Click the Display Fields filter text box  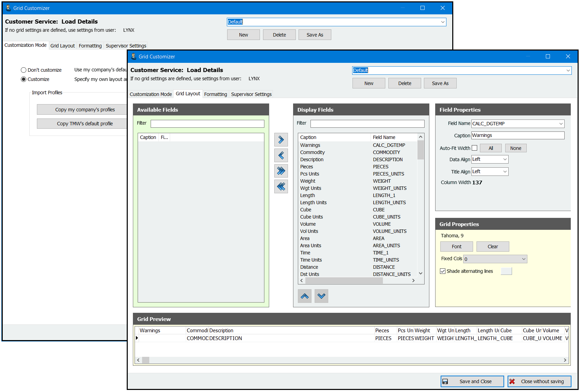(x=367, y=124)
